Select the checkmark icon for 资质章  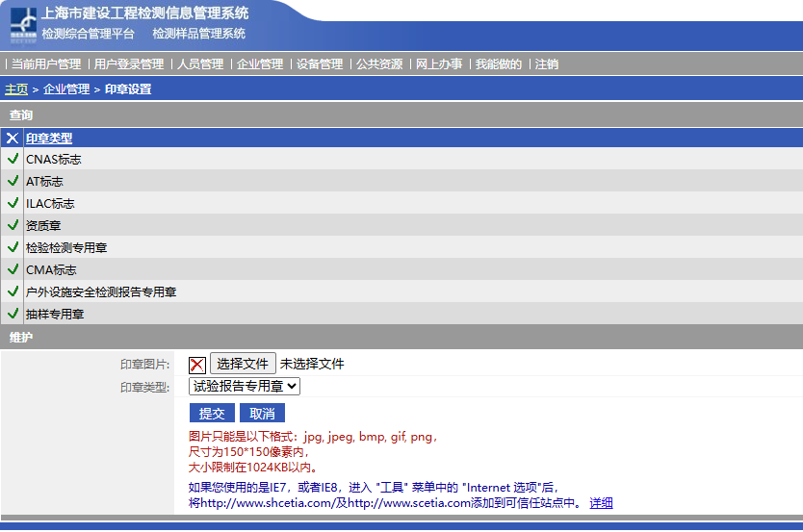tap(13, 225)
